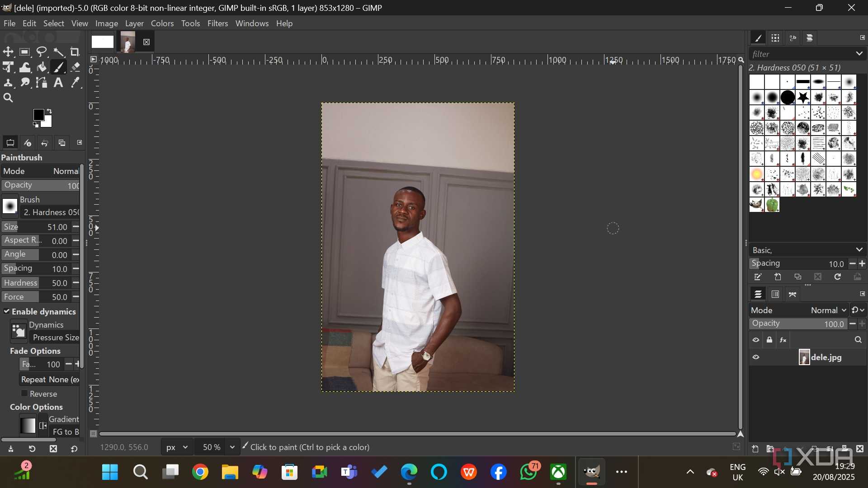Click the FG to B gradient name
This screenshot has height=488, width=868.
click(65, 432)
